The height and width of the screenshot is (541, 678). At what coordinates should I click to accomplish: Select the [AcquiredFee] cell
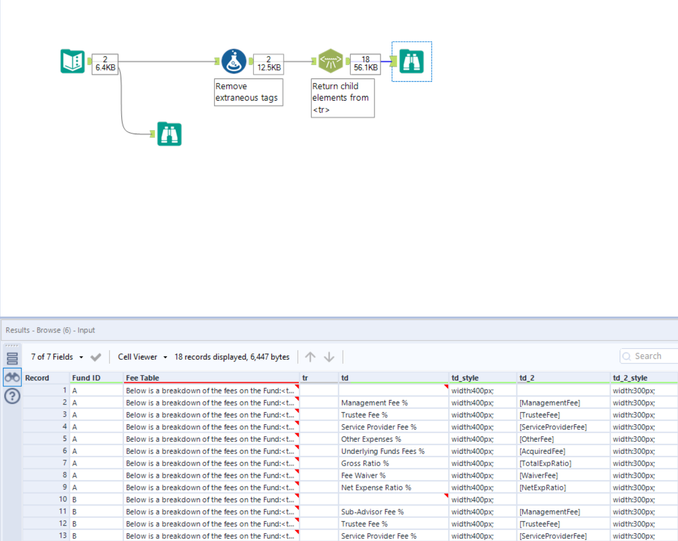tap(564, 451)
